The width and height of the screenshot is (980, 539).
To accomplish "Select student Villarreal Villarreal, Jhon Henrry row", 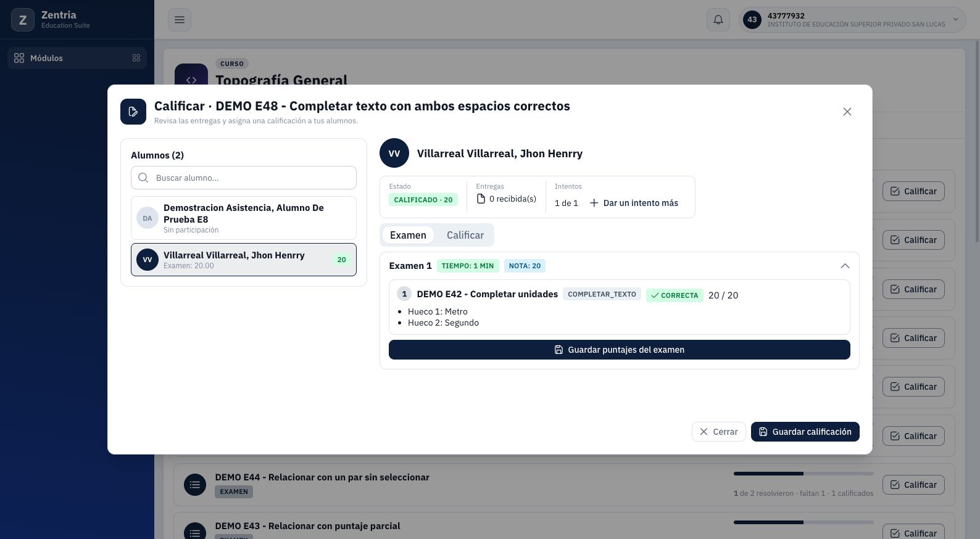I will (x=244, y=260).
